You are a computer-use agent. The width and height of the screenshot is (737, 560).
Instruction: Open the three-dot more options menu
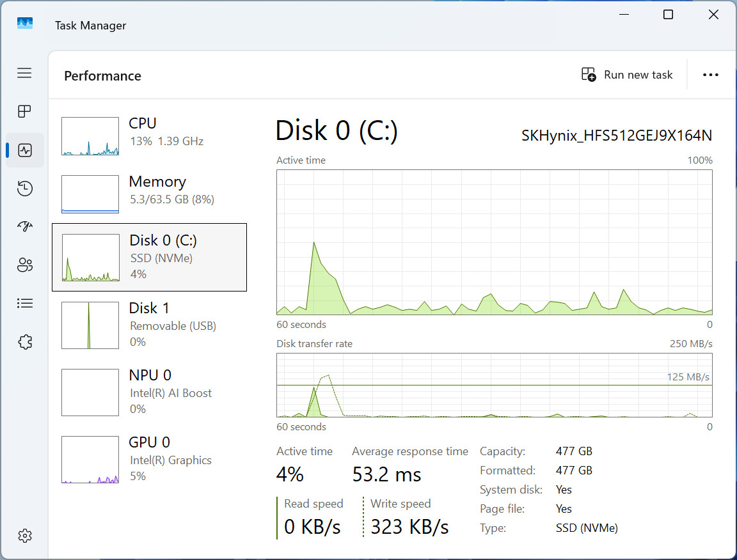pyautogui.click(x=710, y=75)
